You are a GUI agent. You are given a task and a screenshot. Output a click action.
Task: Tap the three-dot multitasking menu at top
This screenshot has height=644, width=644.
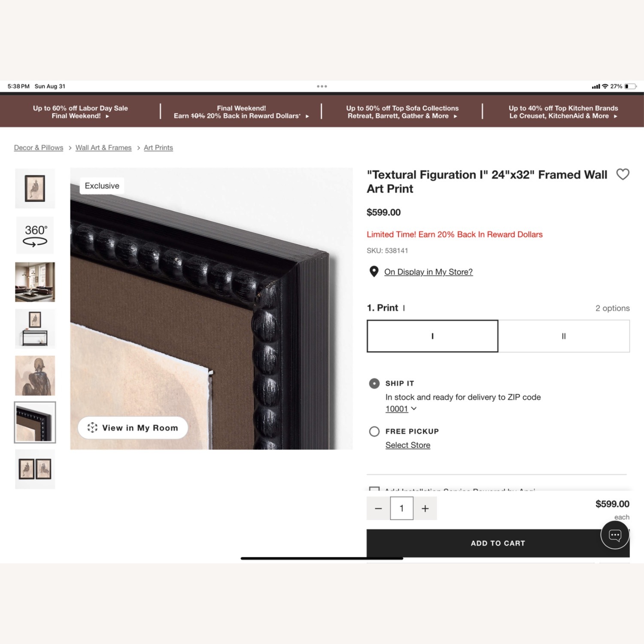point(322,86)
